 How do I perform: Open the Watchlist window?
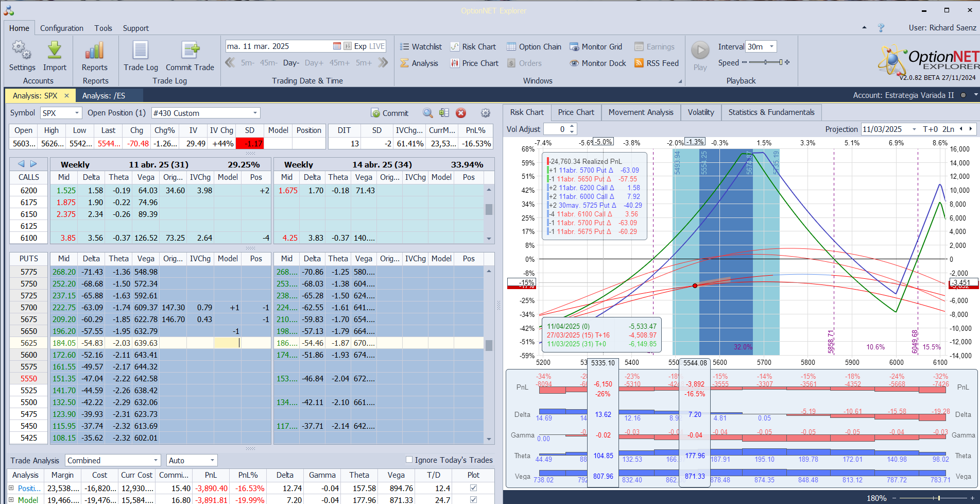(421, 46)
